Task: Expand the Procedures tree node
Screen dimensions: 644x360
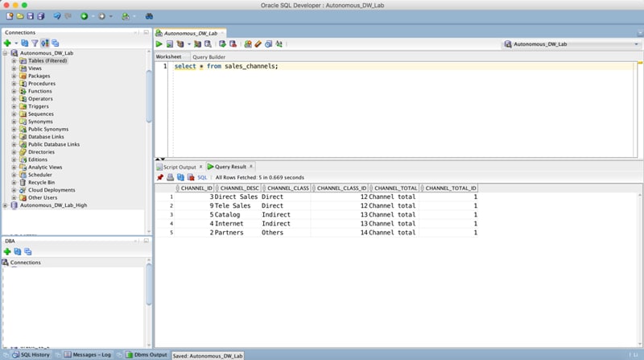Action: coord(14,84)
